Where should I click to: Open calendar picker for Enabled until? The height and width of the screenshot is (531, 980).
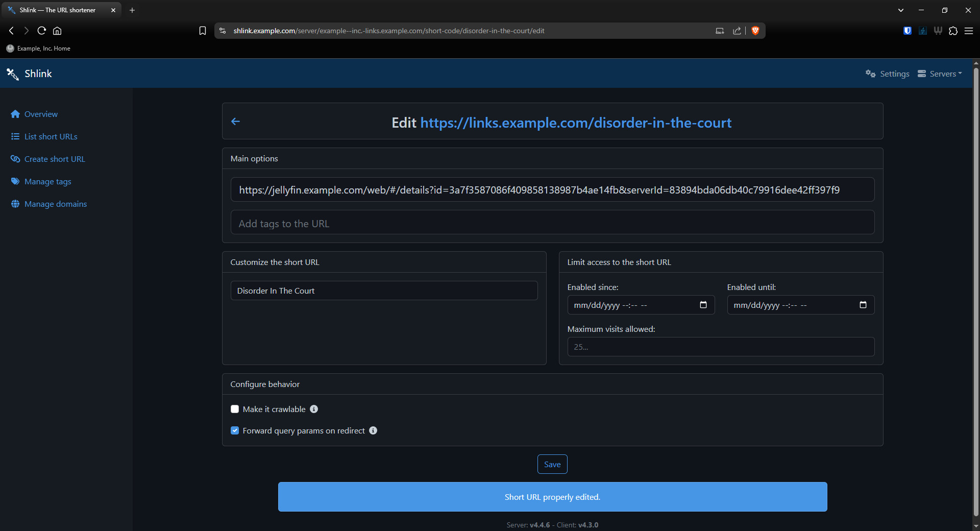tap(863, 305)
